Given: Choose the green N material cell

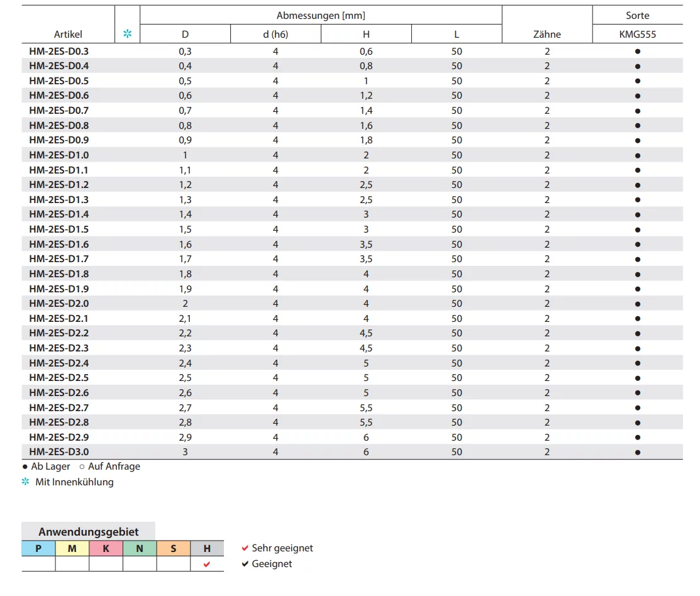Looking at the screenshot, I should [140, 548].
